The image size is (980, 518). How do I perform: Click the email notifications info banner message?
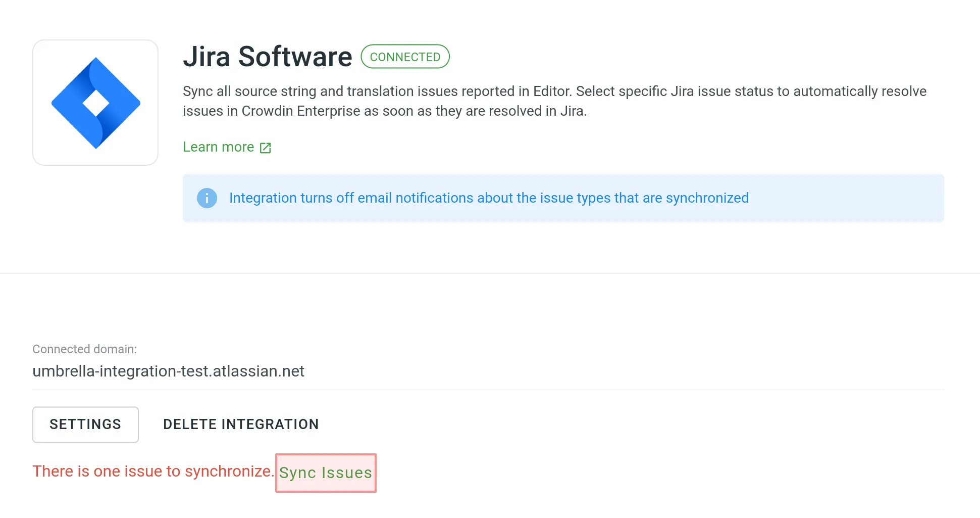(x=488, y=198)
